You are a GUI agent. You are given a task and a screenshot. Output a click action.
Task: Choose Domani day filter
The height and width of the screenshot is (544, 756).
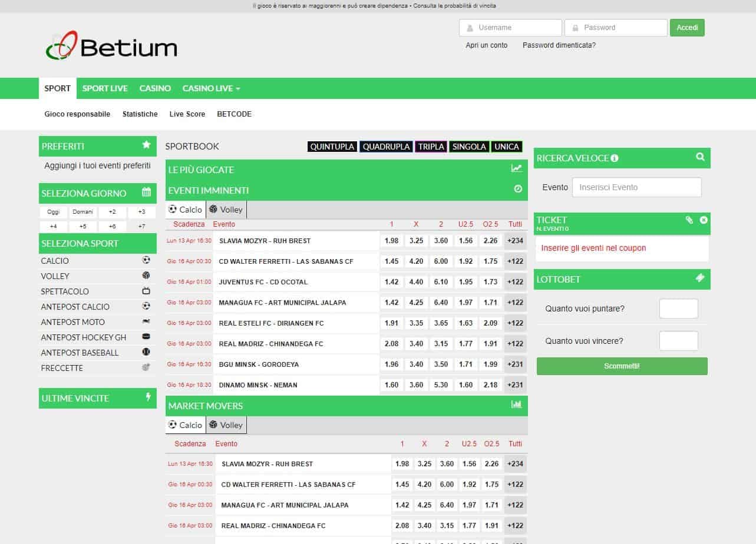point(83,212)
